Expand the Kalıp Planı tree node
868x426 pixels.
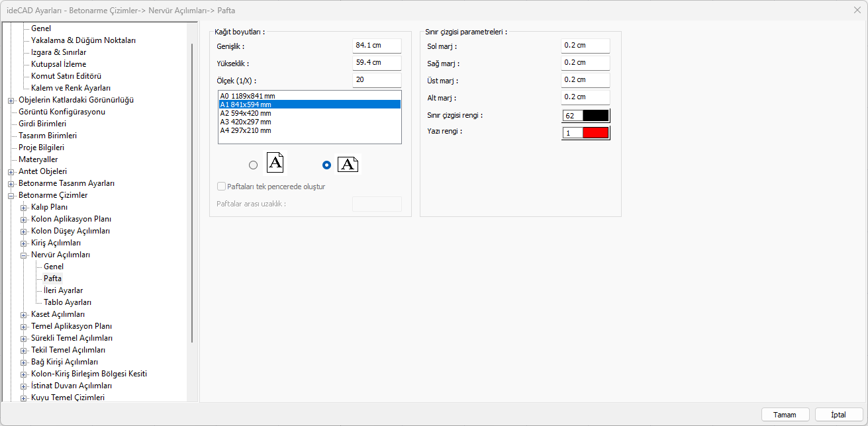tap(23, 208)
